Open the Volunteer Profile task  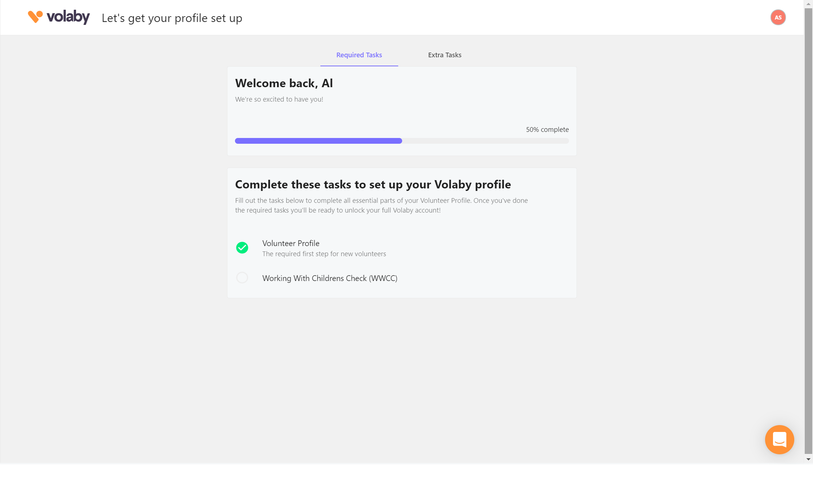tap(290, 243)
